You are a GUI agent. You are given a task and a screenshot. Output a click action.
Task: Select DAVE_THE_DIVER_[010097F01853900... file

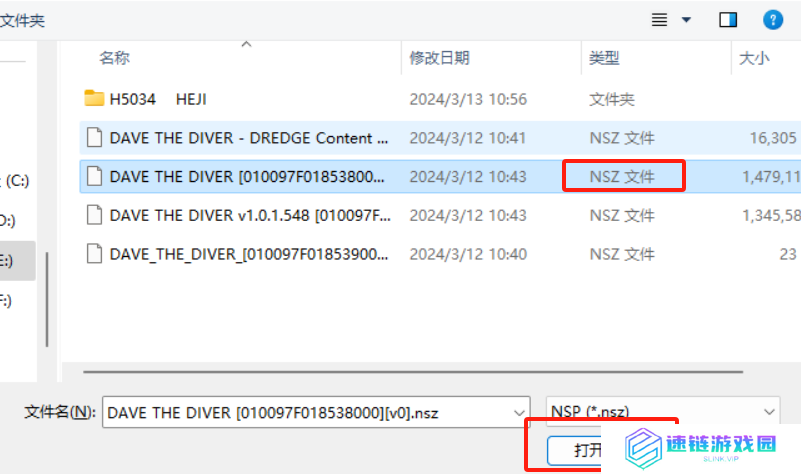[x=249, y=254]
